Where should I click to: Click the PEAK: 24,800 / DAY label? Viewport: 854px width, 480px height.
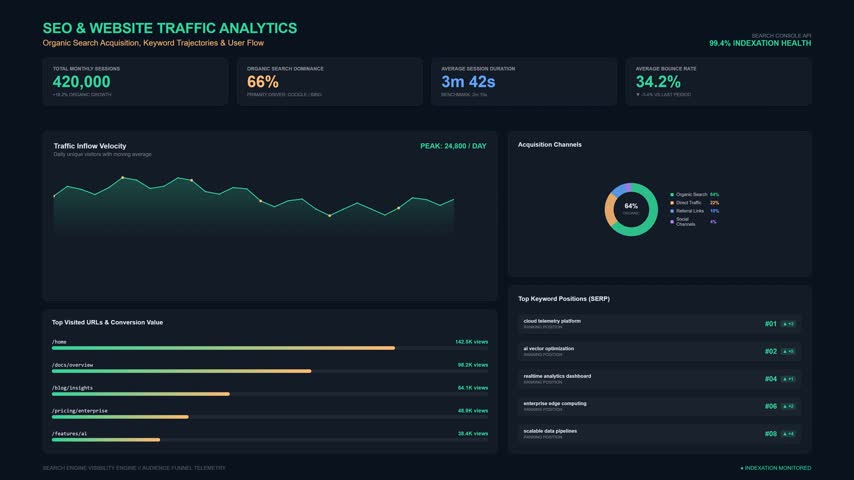(453, 146)
